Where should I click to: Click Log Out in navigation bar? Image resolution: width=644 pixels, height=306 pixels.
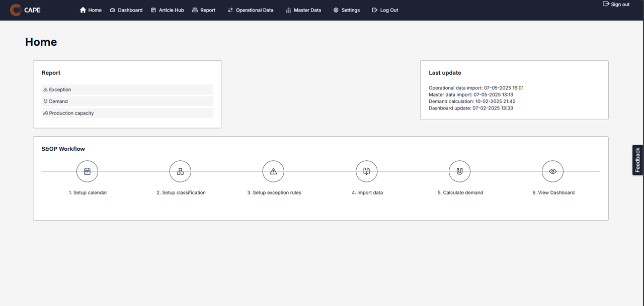coord(385,10)
